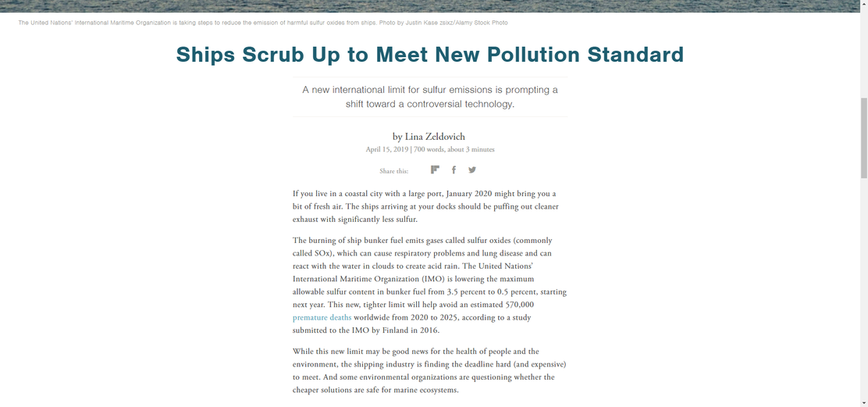Click the 'Ships Scrub Up' article headline
The image size is (868, 407).
[430, 55]
